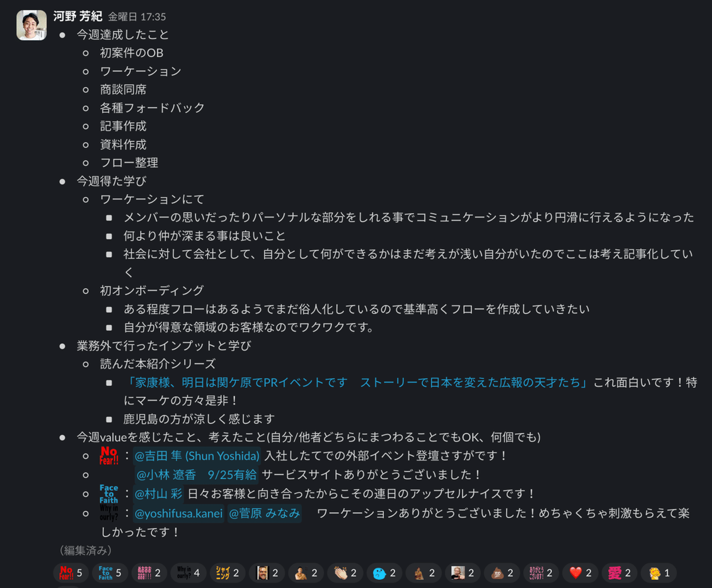Click the No Fear!! reaction with count 5
This screenshot has height=588, width=712.
pos(71,573)
